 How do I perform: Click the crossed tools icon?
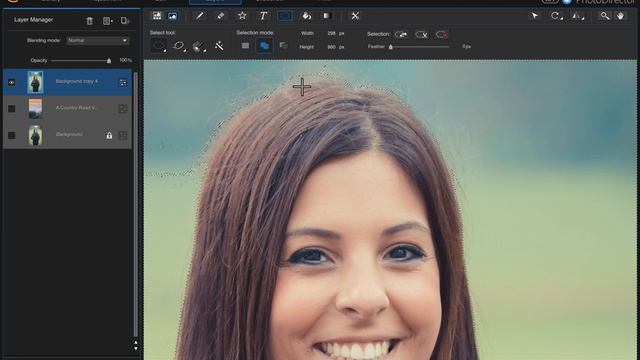pos(355,16)
